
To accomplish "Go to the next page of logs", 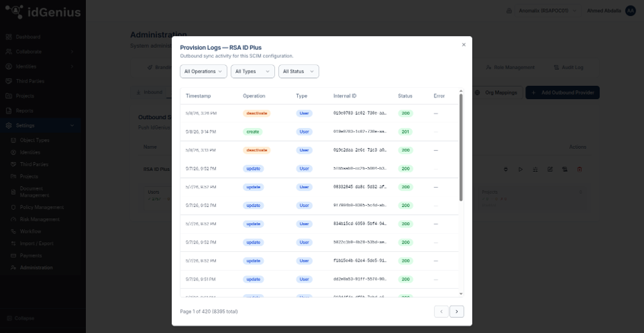I will pyautogui.click(x=457, y=312).
